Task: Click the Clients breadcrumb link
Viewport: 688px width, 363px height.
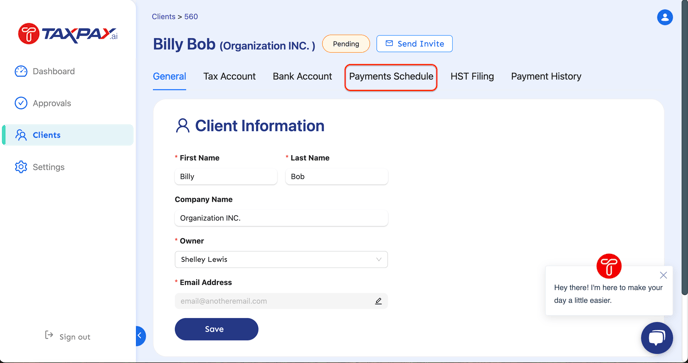Action: tap(163, 17)
